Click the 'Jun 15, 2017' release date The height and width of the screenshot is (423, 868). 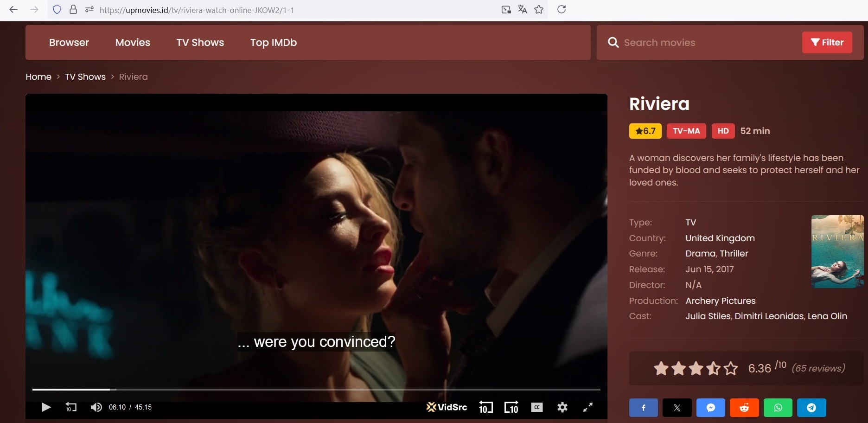pyautogui.click(x=709, y=269)
